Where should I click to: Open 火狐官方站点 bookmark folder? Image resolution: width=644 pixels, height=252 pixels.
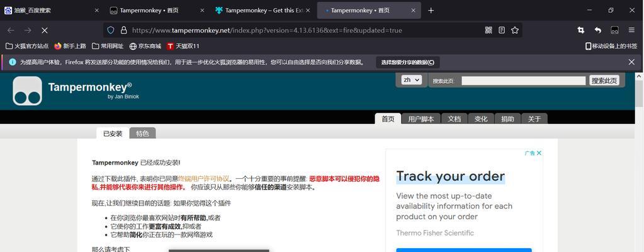[27, 46]
